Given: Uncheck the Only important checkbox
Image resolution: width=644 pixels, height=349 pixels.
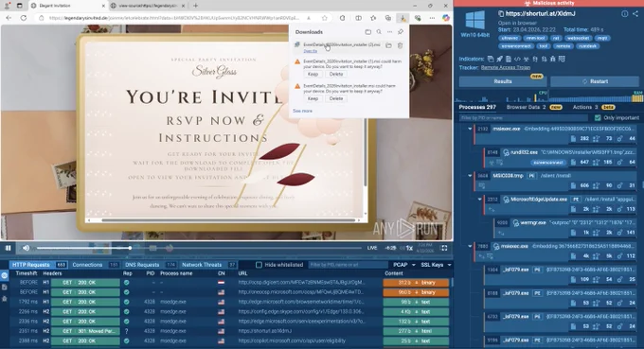Looking at the screenshot, I should click(598, 117).
